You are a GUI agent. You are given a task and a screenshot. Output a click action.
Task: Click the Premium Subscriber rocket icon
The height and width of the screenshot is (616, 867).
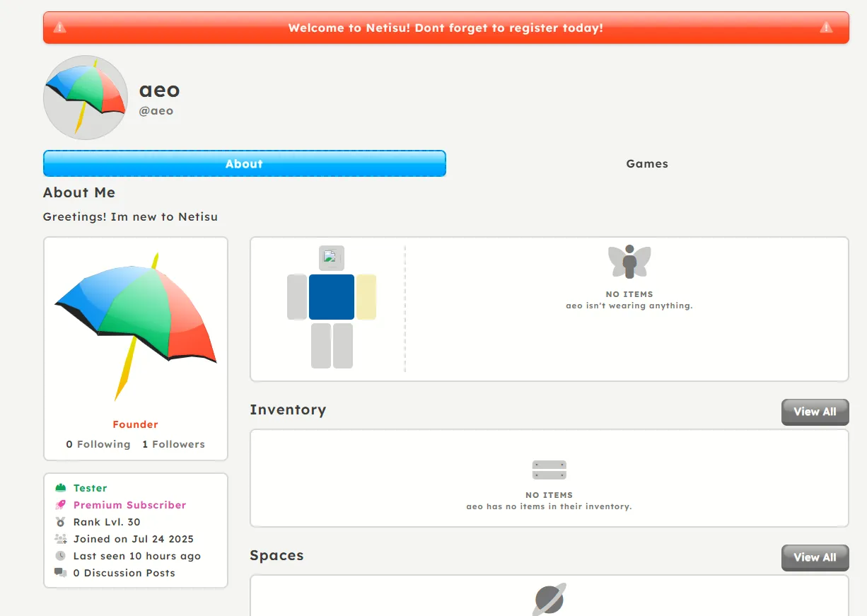[x=60, y=505]
